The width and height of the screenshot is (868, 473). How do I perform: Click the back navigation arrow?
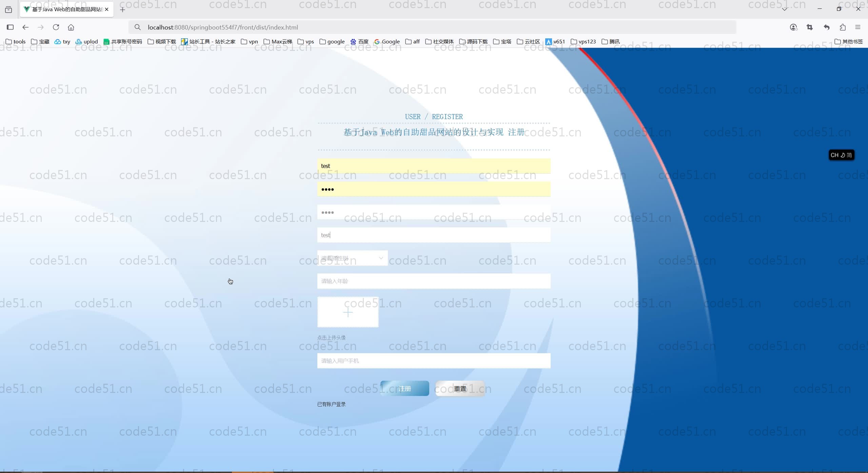click(x=25, y=27)
